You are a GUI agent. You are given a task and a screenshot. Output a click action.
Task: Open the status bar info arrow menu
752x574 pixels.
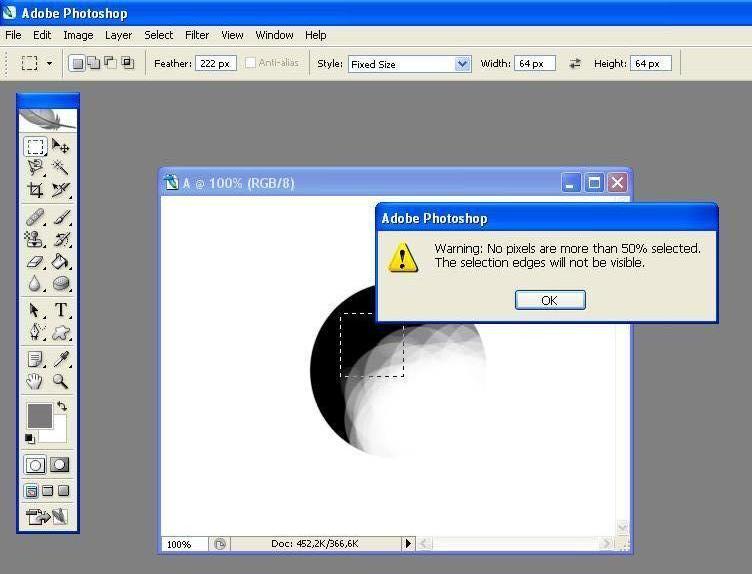coord(408,544)
